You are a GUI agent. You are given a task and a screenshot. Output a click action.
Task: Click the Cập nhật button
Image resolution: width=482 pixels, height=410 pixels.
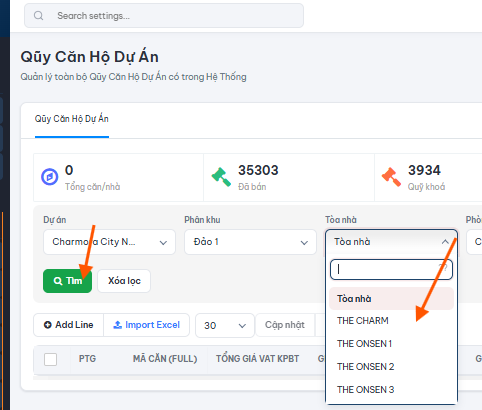click(285, 325)
